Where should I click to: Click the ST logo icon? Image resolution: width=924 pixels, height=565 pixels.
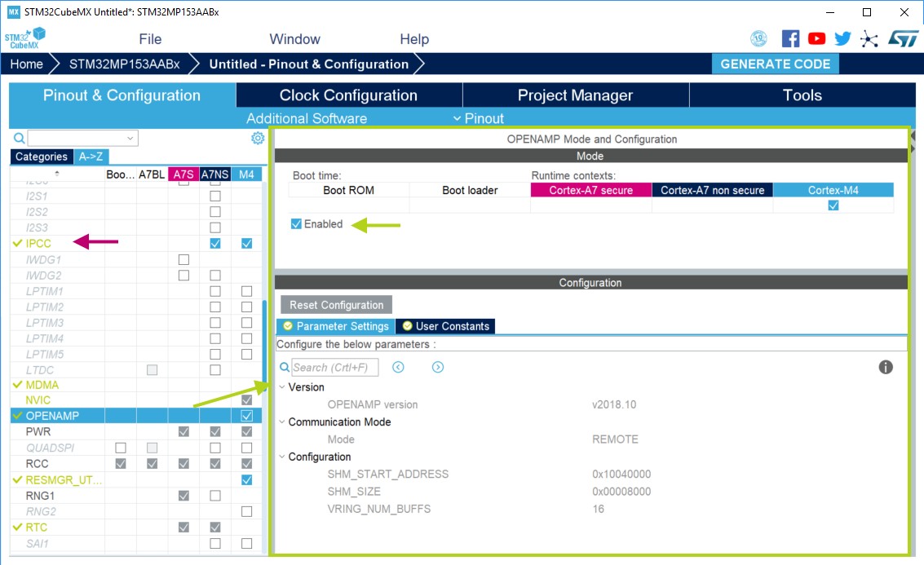pos(903,39)
